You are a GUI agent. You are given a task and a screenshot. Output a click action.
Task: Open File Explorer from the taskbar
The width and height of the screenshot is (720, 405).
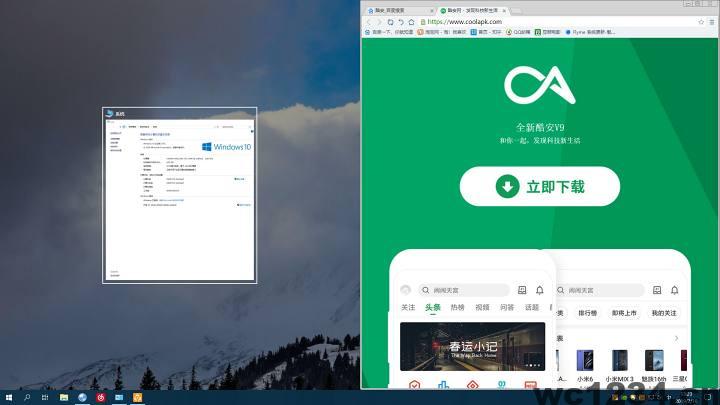tap(64, 397)
